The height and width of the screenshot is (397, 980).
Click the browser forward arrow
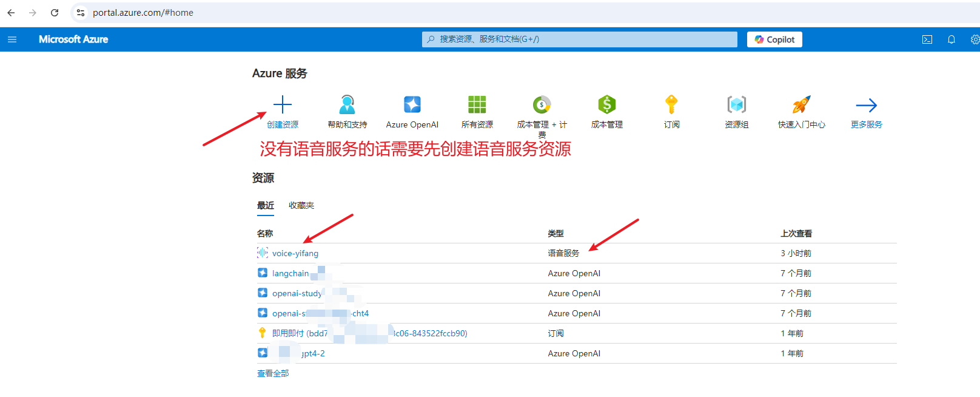pos(33,12)
